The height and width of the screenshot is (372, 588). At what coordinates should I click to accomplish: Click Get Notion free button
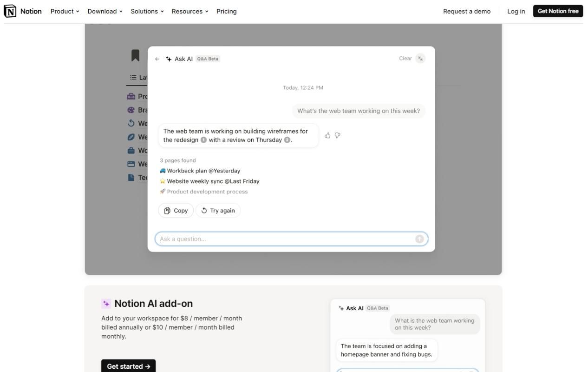pyautogui.click(x=558, y=11)
